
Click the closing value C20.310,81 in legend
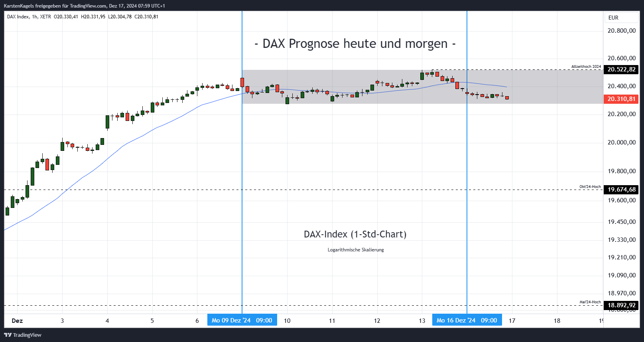click(146, 17)
